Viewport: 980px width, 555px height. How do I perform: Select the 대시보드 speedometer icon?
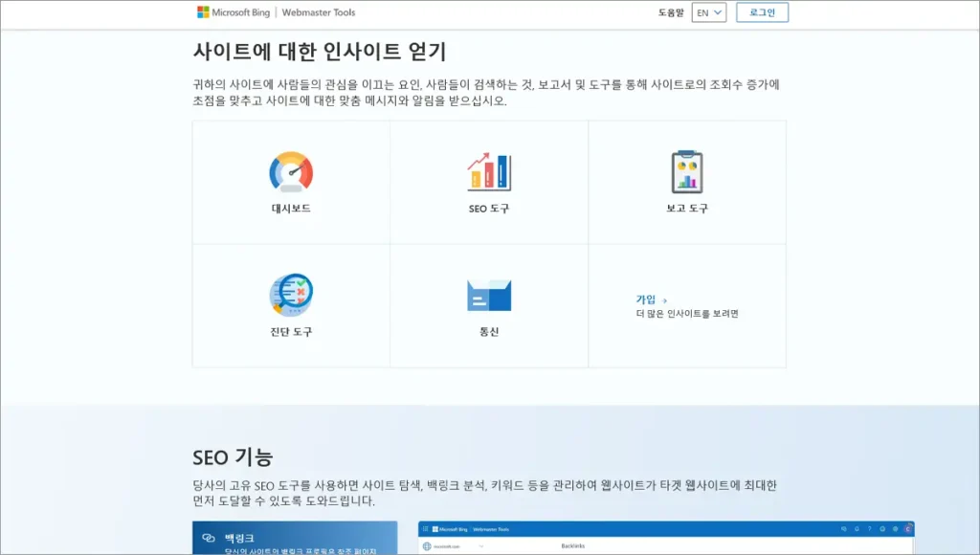click(x=291, y=172)
